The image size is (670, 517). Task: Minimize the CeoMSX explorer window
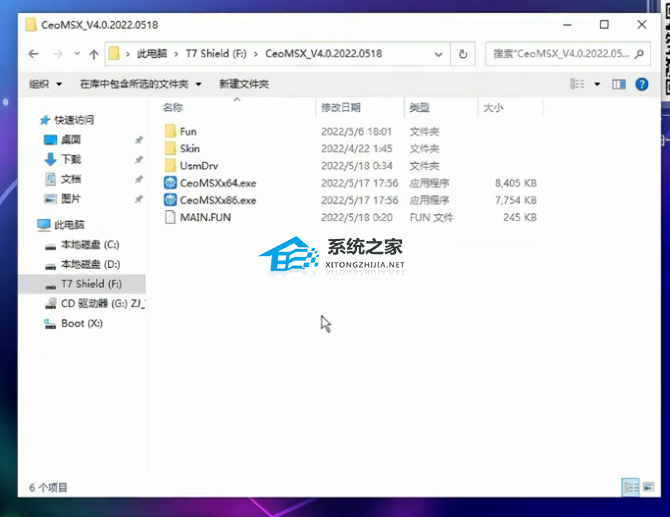click(x=567, y=25)
